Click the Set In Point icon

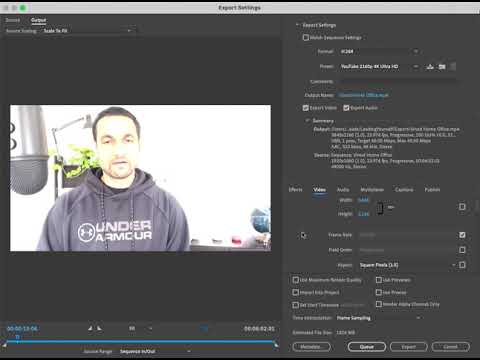[90, 328]
